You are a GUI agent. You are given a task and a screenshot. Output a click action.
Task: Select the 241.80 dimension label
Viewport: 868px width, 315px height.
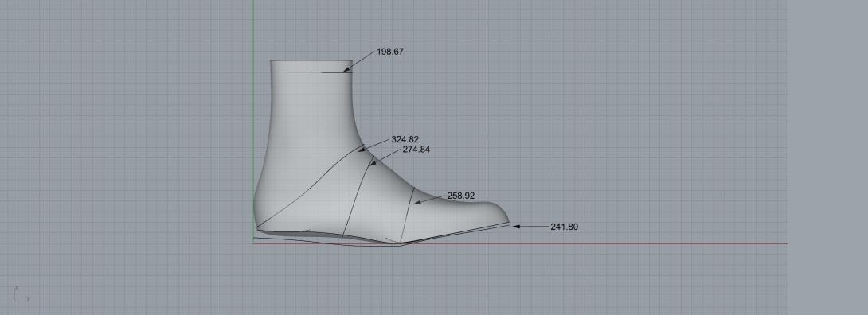(564, 227)
